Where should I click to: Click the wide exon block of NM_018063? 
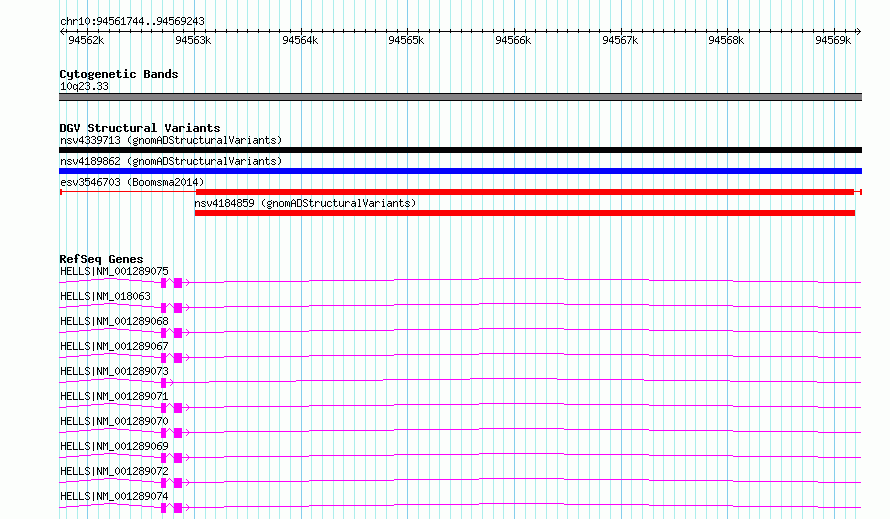click(x=178, y=308)
